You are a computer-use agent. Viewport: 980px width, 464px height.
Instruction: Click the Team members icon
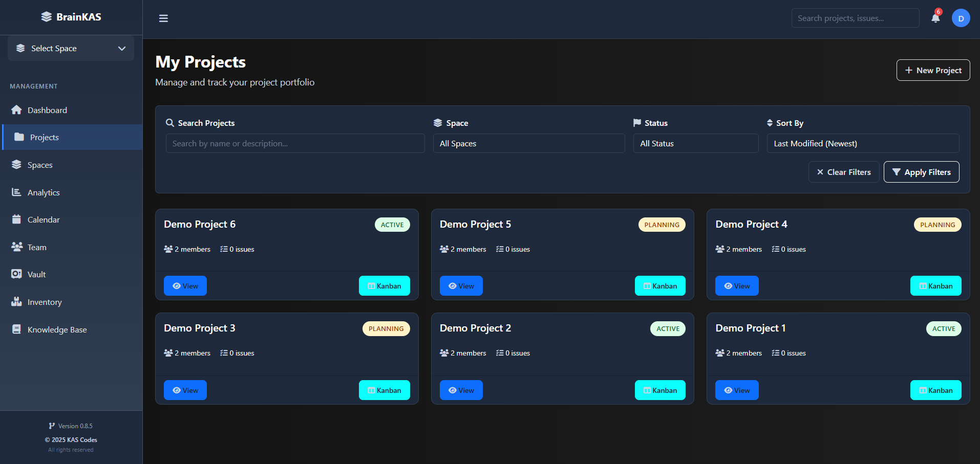coord(16,247)
